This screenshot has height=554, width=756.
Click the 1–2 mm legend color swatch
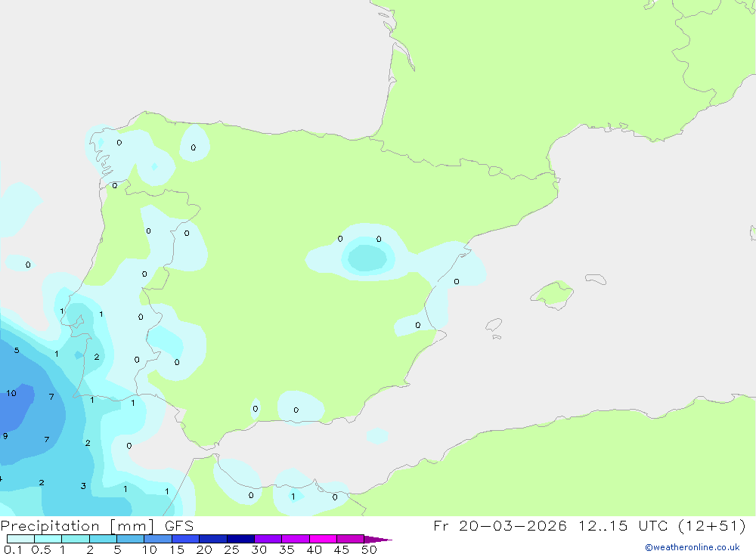click(x=76, y=539)
